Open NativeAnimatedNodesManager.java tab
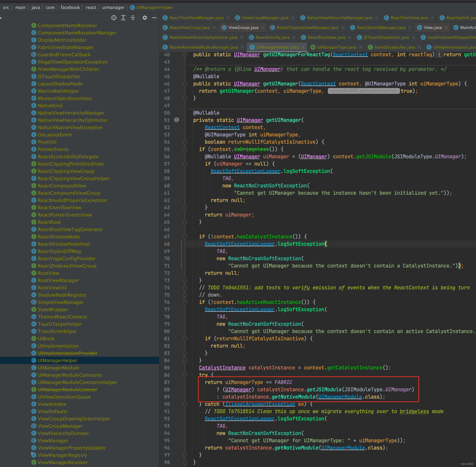 [x=203, y=47]
